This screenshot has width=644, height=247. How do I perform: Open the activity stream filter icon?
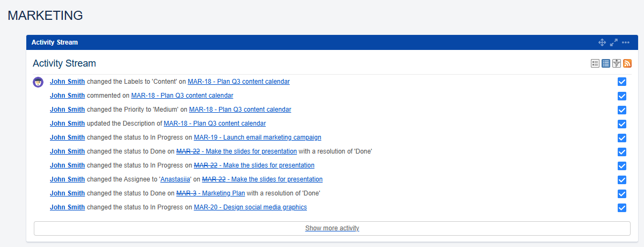[617, 63]
